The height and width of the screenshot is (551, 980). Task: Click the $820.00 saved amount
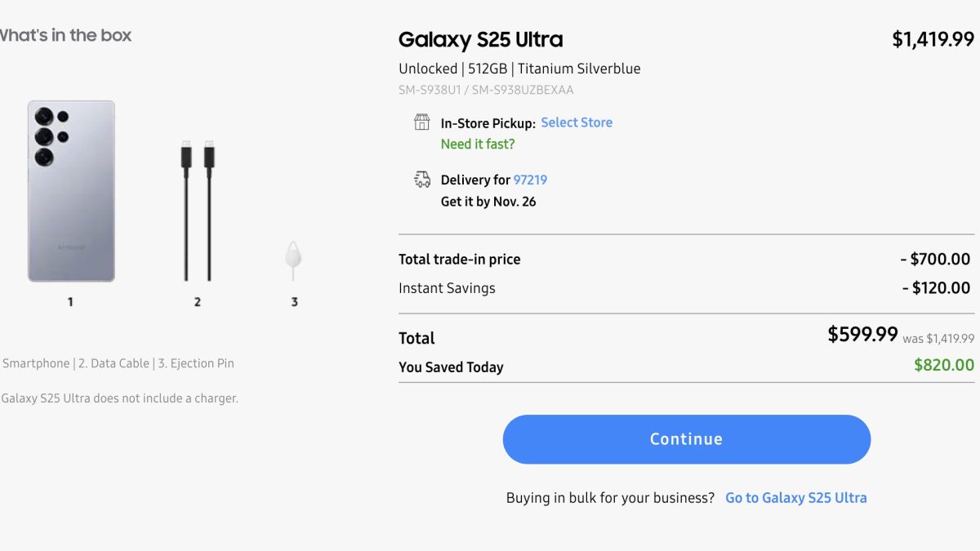tap(943, 366)
